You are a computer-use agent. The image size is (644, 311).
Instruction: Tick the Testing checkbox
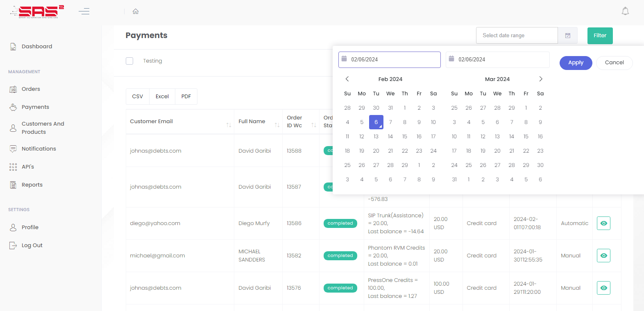coord(129,61)
